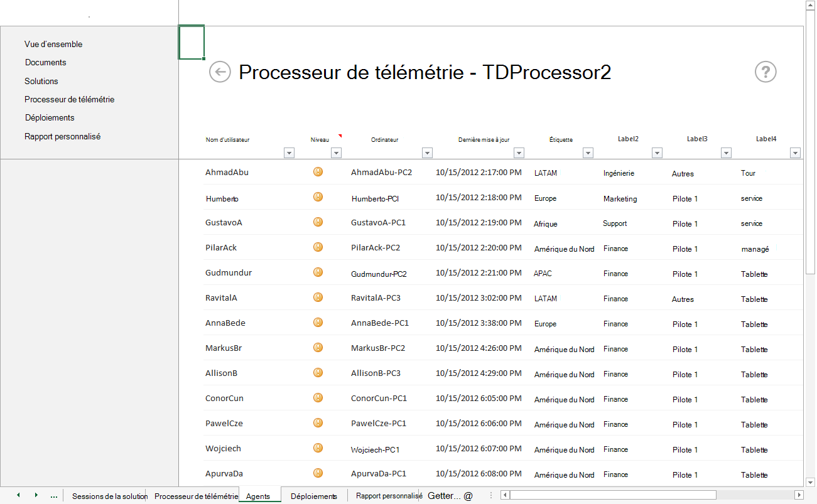
Task: Click the back arrow to return
Action: coord(219,72)
